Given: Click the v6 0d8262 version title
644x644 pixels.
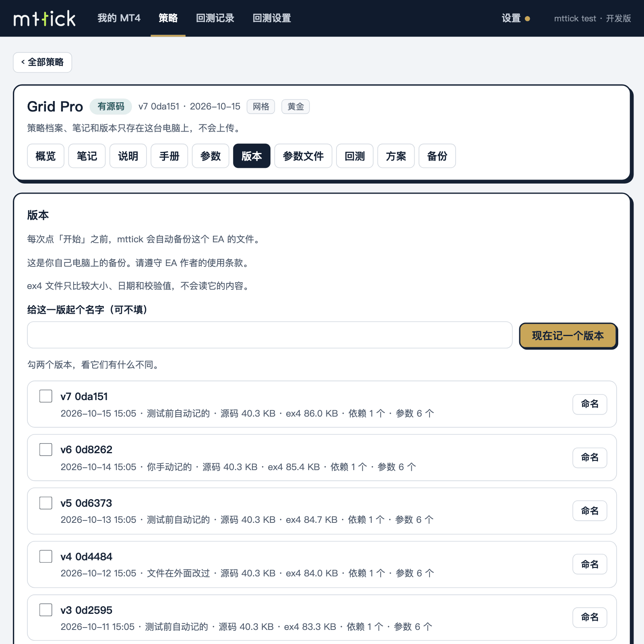Looking at the screenshot, I should [x=87, y=450].
